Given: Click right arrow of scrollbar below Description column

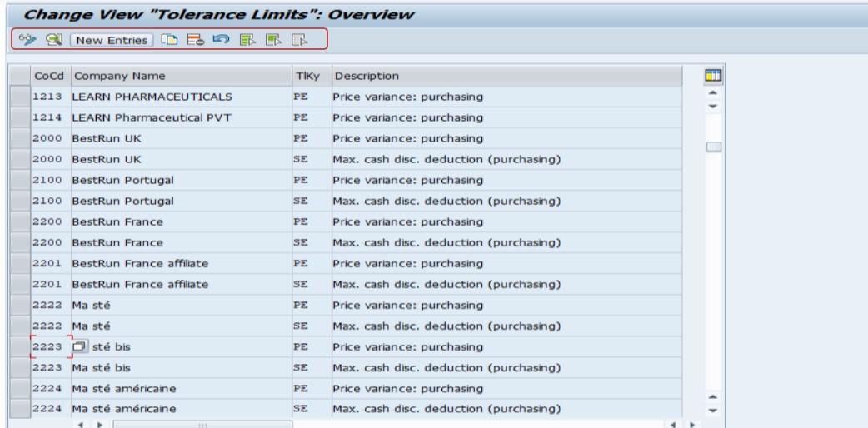Looking at the screenshot, I should click(691, 425).
